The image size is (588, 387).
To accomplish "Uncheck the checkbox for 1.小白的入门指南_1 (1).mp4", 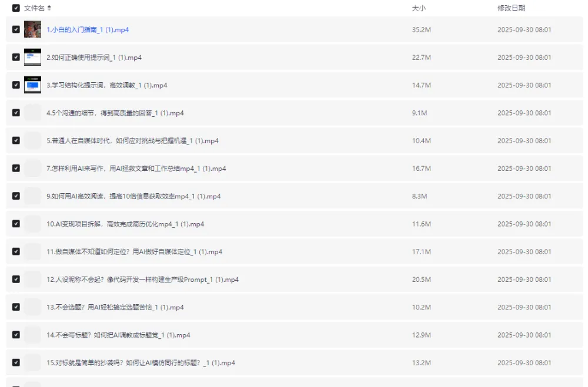I will pos(16,29).
